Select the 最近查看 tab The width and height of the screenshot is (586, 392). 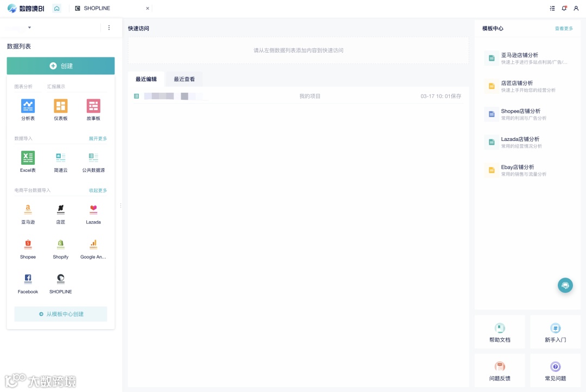[184, 79]
